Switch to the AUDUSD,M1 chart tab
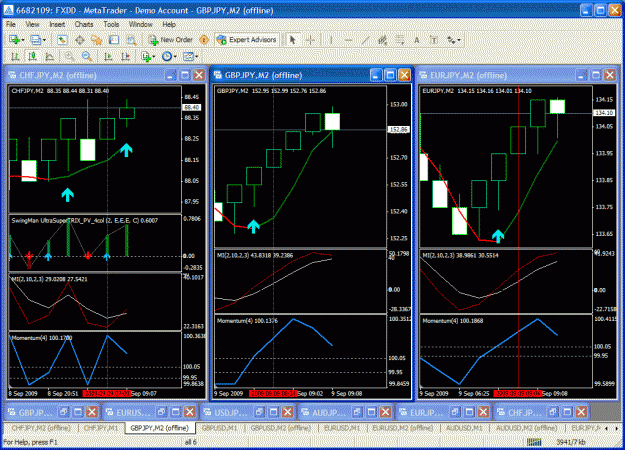The width and height of the screenshot is (625, 450). pyautogui.click(x=464, y=428)
